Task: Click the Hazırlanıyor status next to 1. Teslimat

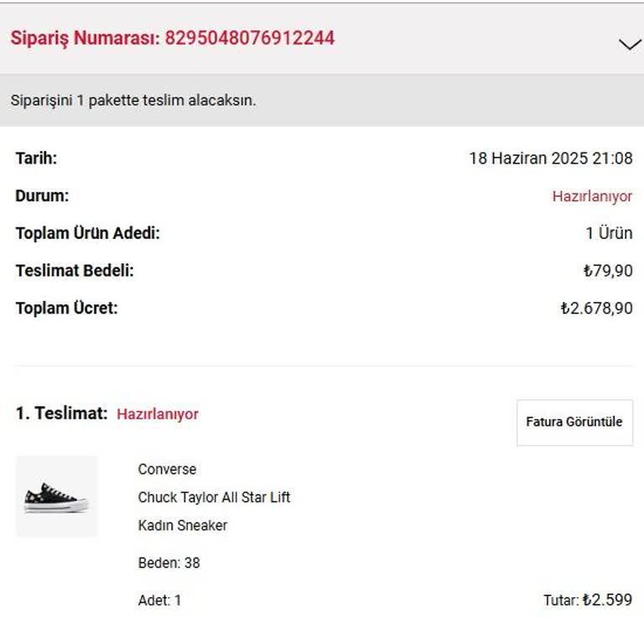Action: click(x=158, y=414)
